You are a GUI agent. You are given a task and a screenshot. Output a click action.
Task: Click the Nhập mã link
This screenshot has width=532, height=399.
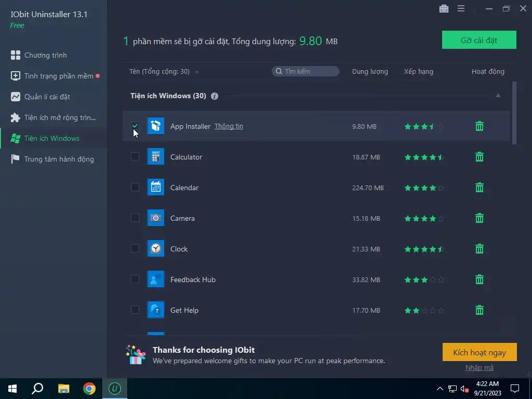click(x=480, y=367)
